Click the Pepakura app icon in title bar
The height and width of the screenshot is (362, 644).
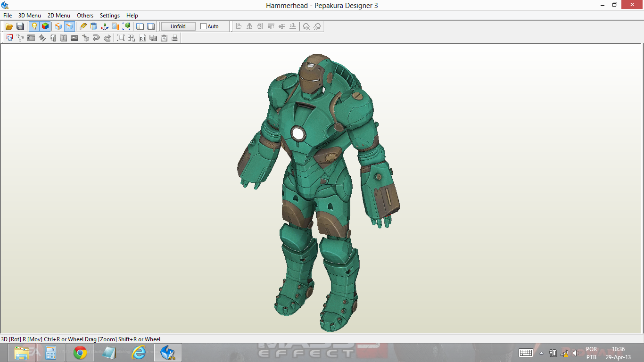click(5, 5)
